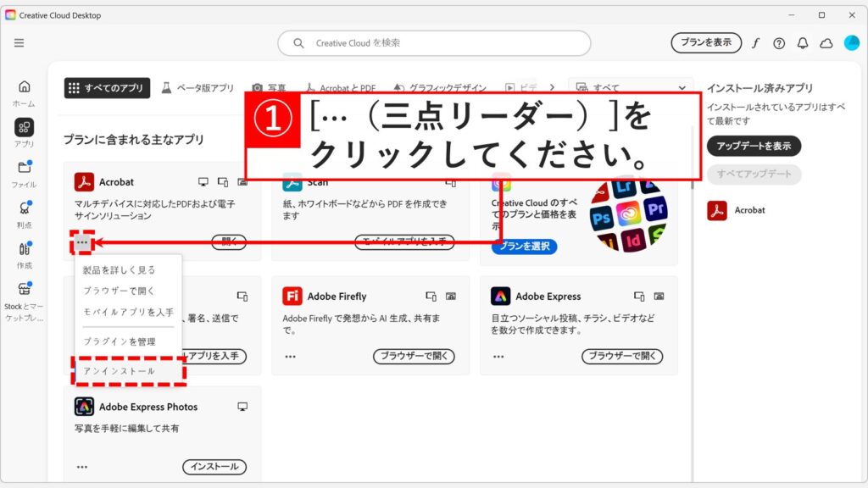
Task: Click the Creative Cloud apps collage thumbnail
Action: [628, 216]
